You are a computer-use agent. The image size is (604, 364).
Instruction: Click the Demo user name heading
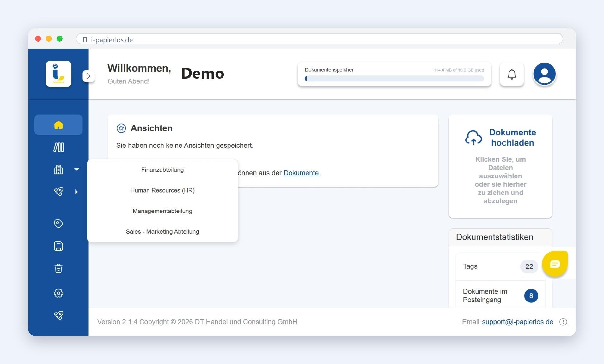click(x=203, y=74)
